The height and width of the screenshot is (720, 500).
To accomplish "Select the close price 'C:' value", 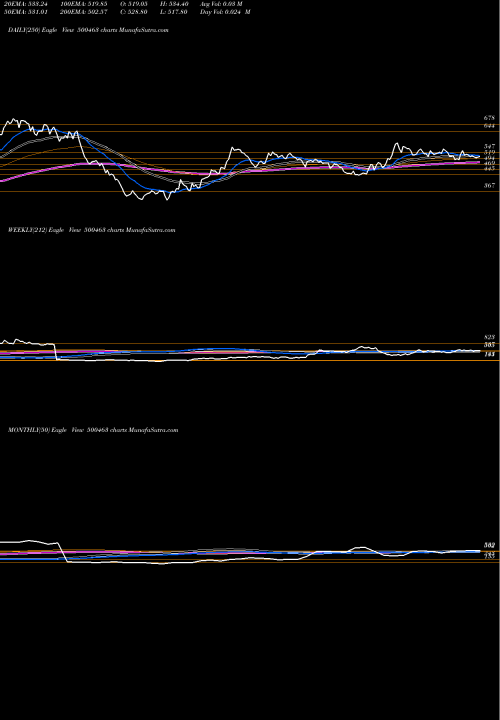I will click(134, 12).
